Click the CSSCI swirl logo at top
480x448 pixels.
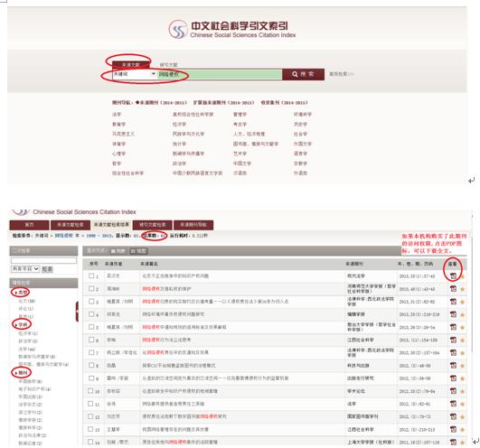[177, 30]
